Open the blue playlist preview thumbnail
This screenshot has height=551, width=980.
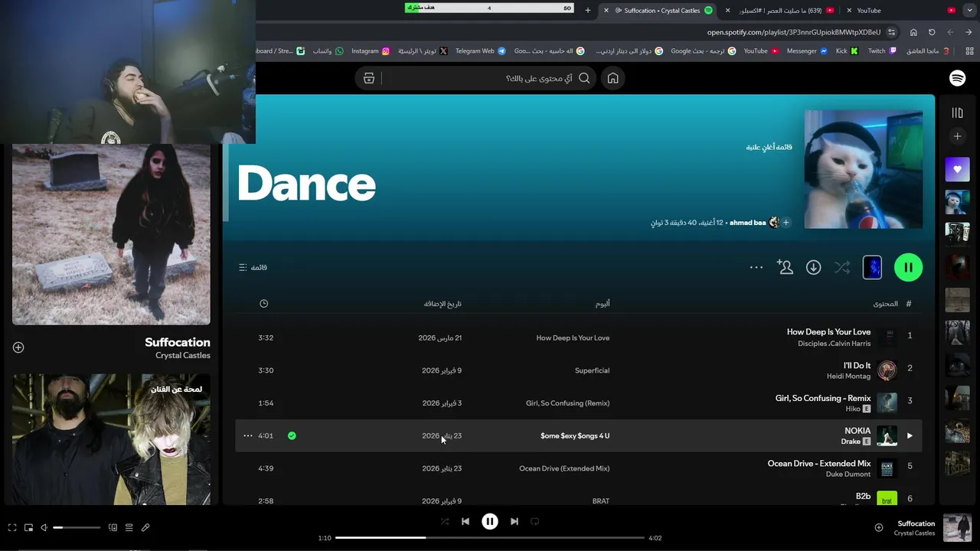pos(872,267)
